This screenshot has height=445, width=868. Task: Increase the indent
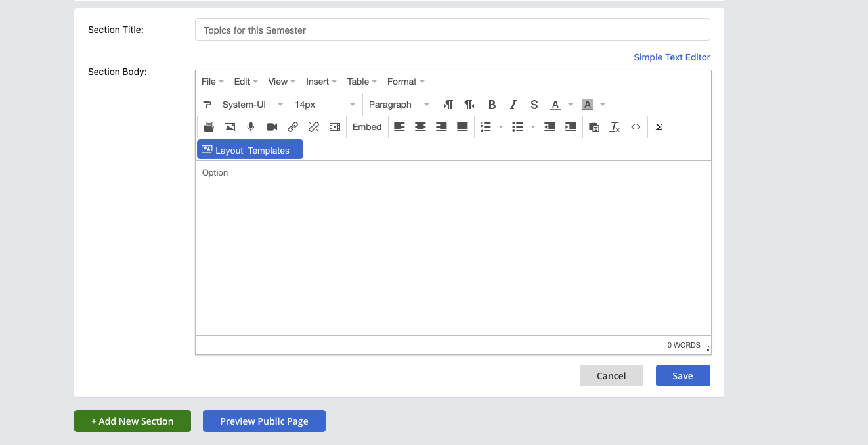click(571, 127)
